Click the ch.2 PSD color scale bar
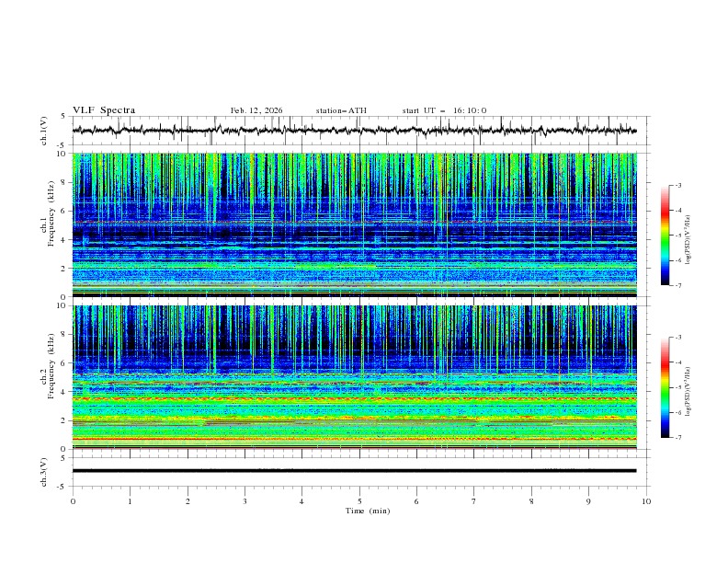This screenshot has height=563, width=728. [665, 387]
